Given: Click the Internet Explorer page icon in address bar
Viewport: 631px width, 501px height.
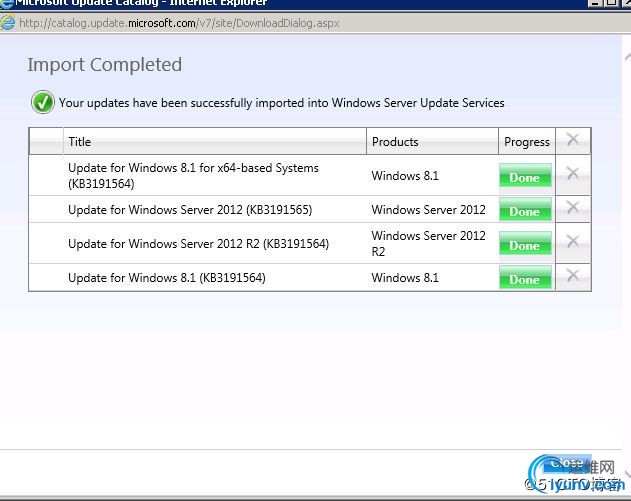Looking at the screenshot, I should click(x=7, y=23).
